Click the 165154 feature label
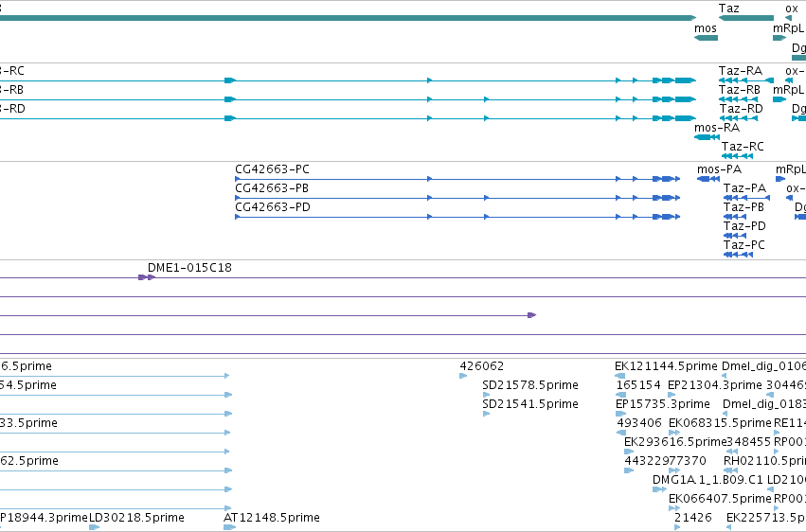Viewport: 806px width, 532px height. click(638, 385)
